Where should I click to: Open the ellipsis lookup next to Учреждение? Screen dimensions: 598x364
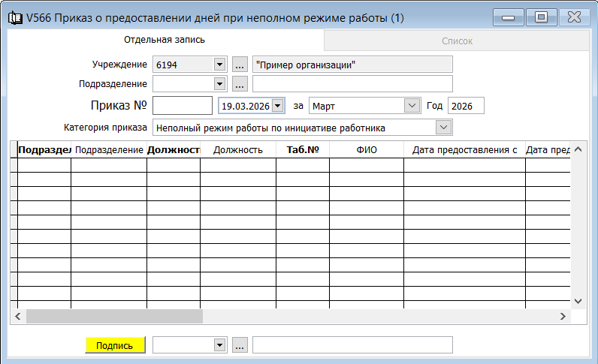(240, 65)
